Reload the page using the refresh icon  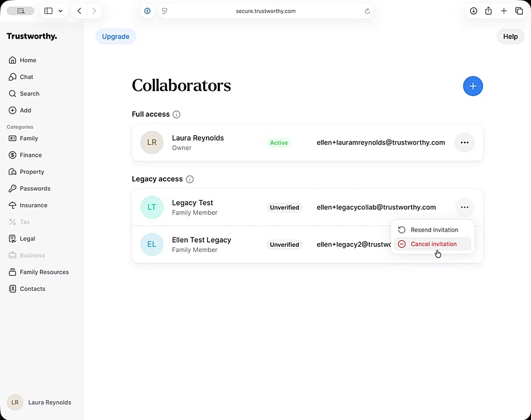click(x=367, y=11)
